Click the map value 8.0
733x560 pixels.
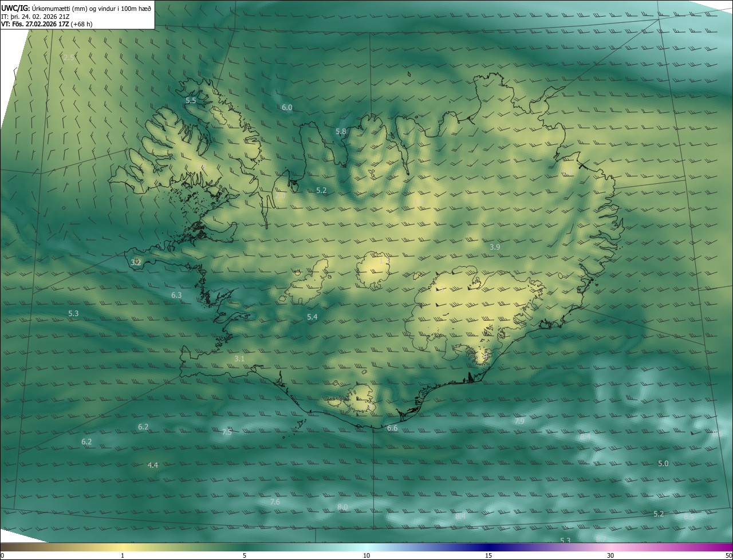342,507
